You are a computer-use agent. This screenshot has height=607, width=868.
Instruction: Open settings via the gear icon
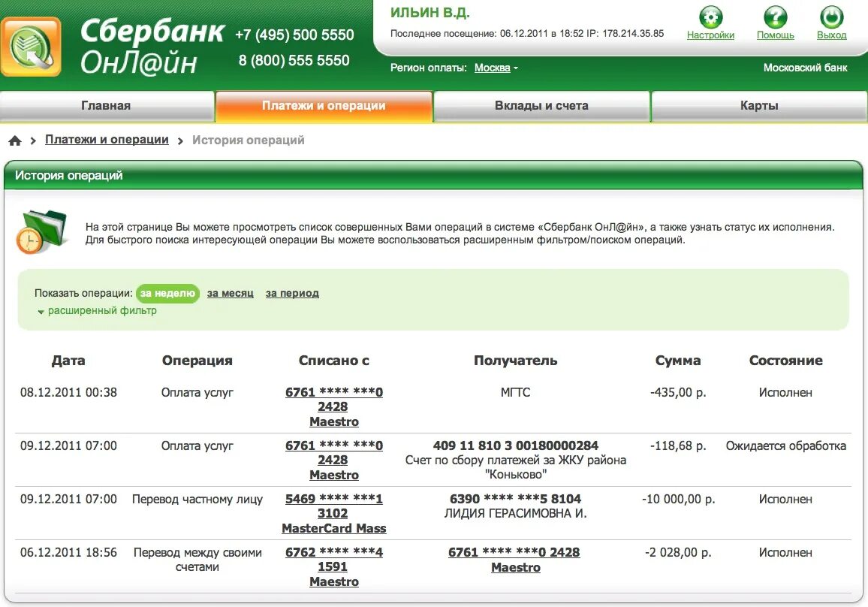tap(711, 17)
